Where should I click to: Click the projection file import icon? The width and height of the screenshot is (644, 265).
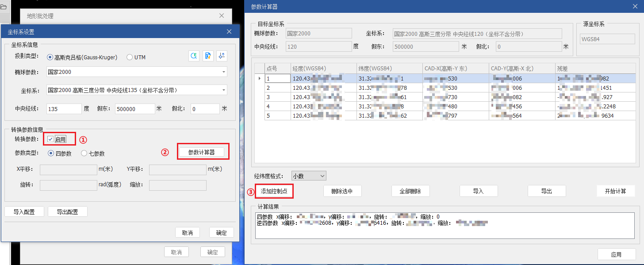pyautogui.click(x=208, y=56)
